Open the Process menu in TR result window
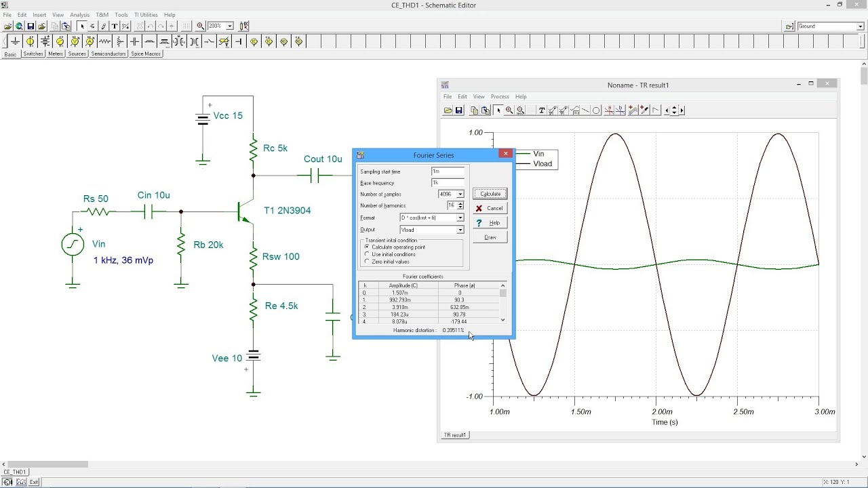The height and width of the screenshot is (488, 868). pos(500,97)
